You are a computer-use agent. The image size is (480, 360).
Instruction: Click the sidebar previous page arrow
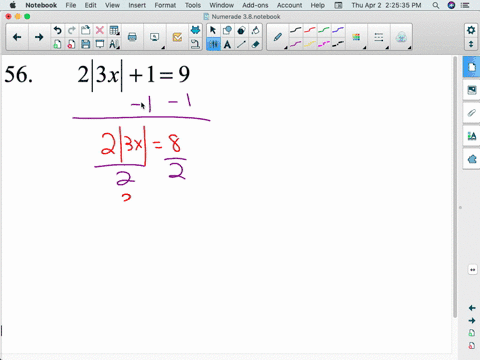[472, 308]
